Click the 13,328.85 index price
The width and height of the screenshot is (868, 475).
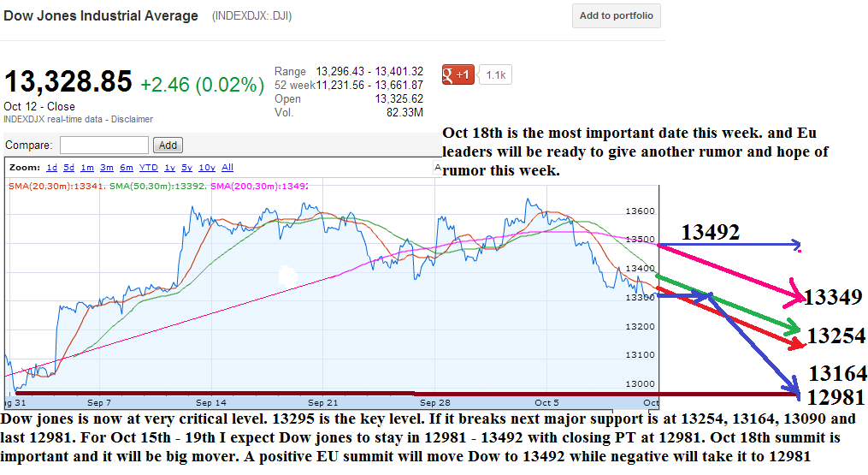tap(68, 81)
